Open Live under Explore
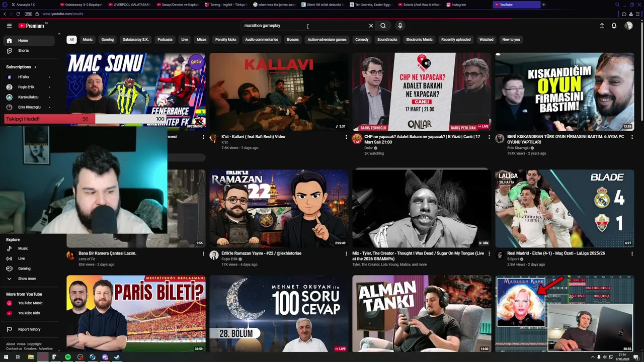This screenshot has height=362, width=644. (x=29, y=258)
